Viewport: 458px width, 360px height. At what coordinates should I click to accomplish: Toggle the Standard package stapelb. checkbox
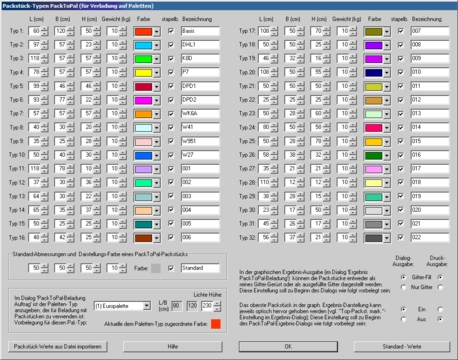click(x=171, y=268)
